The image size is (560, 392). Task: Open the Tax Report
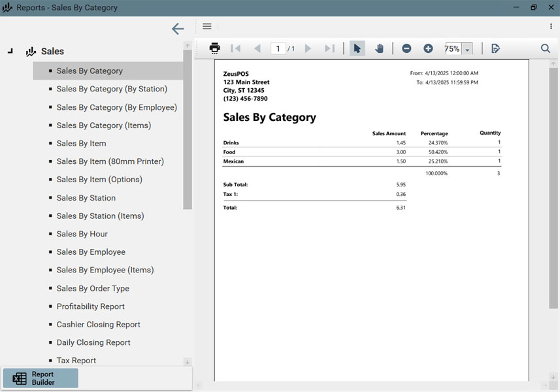(x=76, y=361)
